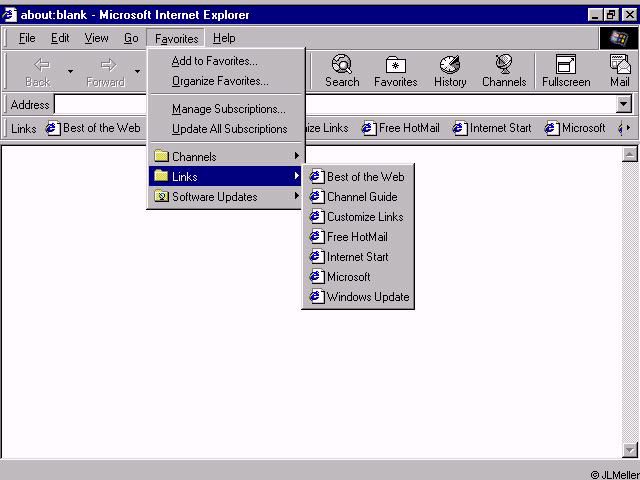Image resolution: width=640 pixels, height=480 pixels.
Task: Open the Mail toolbar icon
Action: point(620,64)
